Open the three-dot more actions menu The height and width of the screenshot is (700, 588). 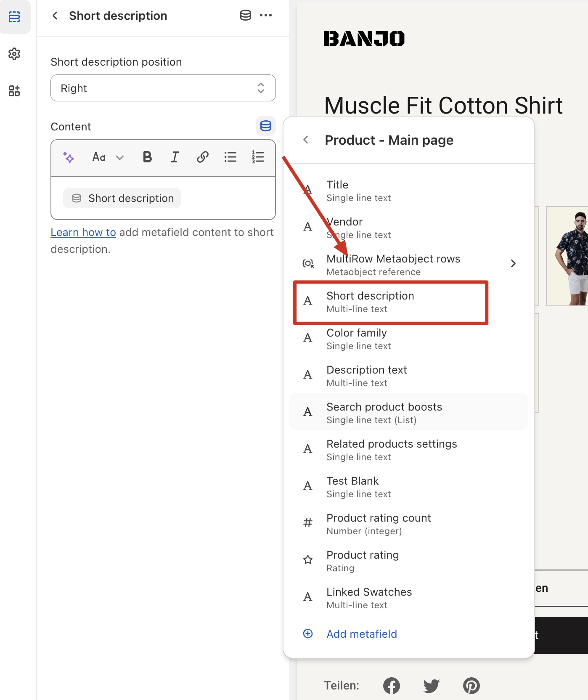266,16
